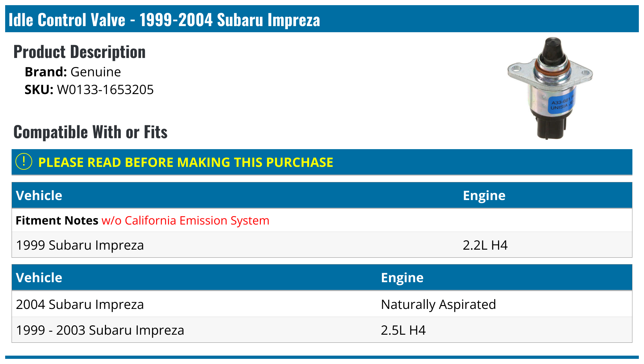Click the 2.5L H4 engine cell
Viewport: 644px width, 364px height.
point(403,330)
